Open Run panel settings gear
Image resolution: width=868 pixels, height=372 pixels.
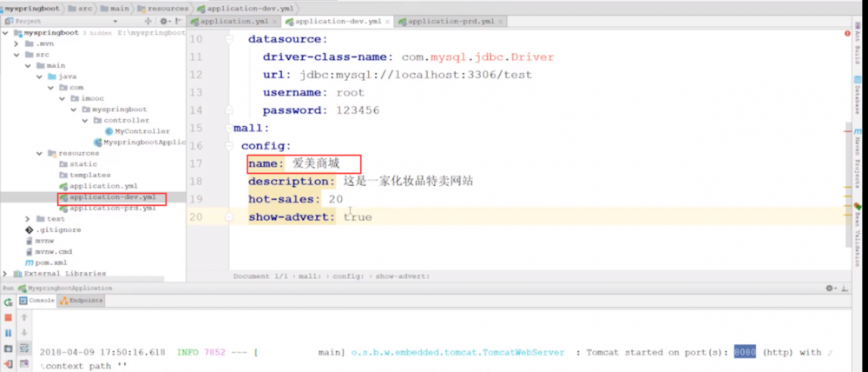(831, 289)
